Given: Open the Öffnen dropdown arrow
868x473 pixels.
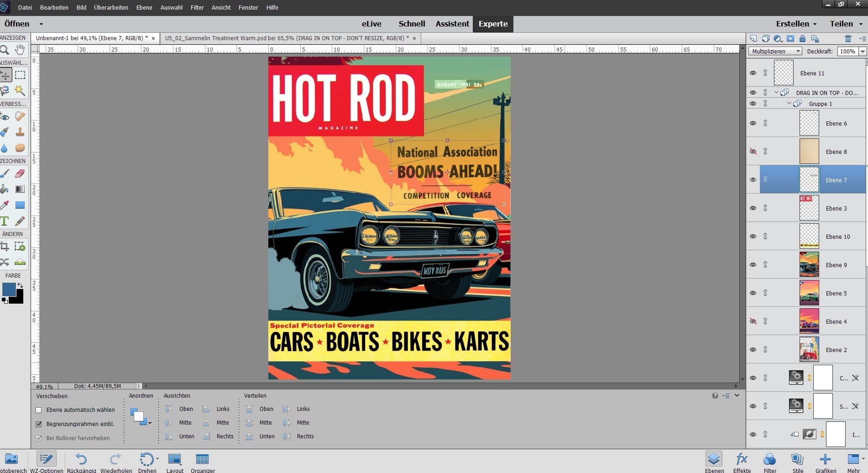Looking at the screenshot, I should (41, 24).
